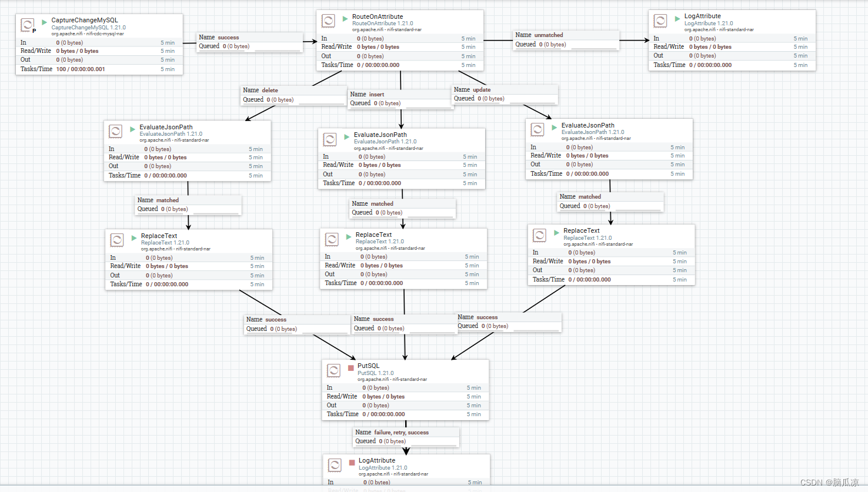The image size is (868, 492).
Task: Click the name of the LogAttribute after PutSQL
Action: [x=377, y=460]
